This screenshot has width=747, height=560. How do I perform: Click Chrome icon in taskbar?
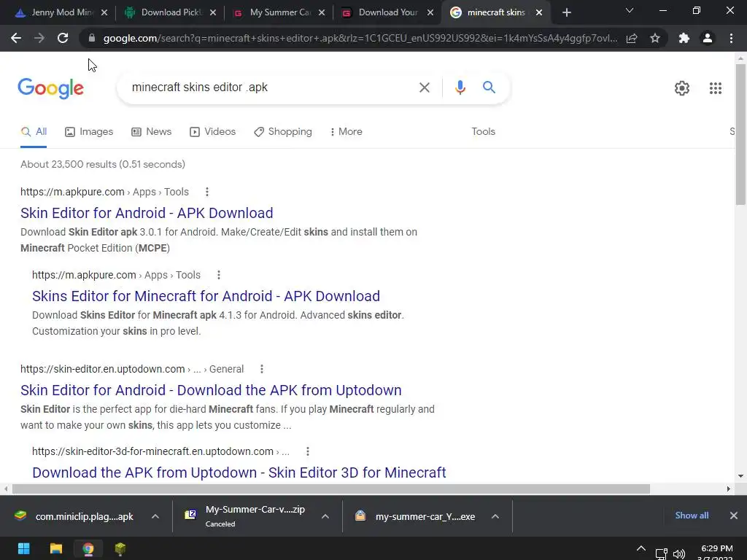pyautogui.click(x=88, y=549)
